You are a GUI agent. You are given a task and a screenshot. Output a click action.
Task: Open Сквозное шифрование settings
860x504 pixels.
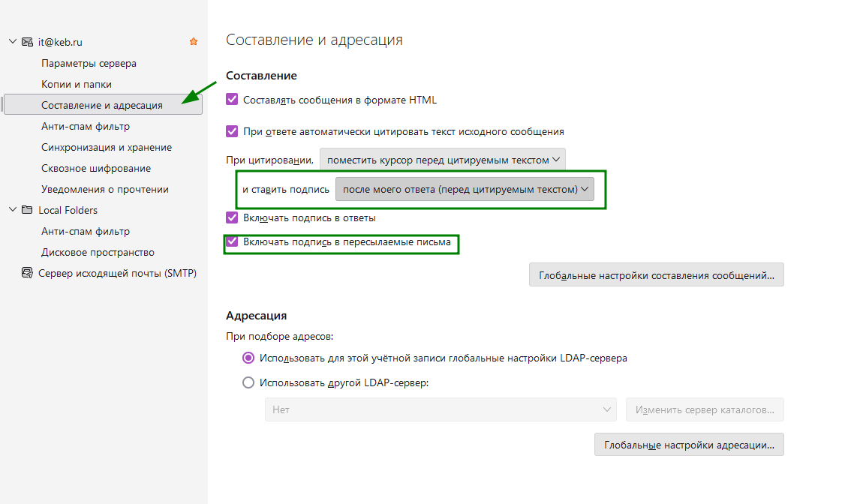point(96,169)
